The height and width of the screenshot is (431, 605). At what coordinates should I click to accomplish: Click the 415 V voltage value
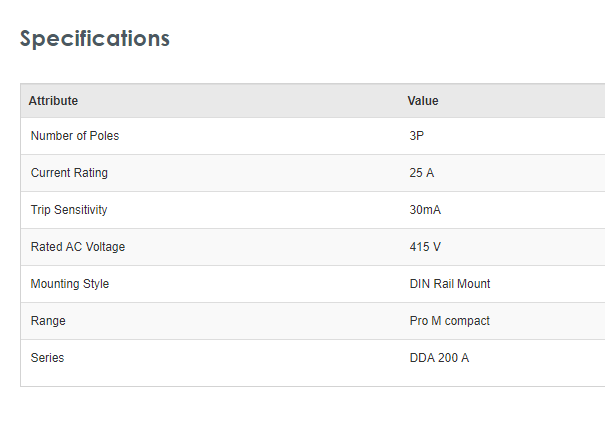pyautogui.click(x=425, y=247)
